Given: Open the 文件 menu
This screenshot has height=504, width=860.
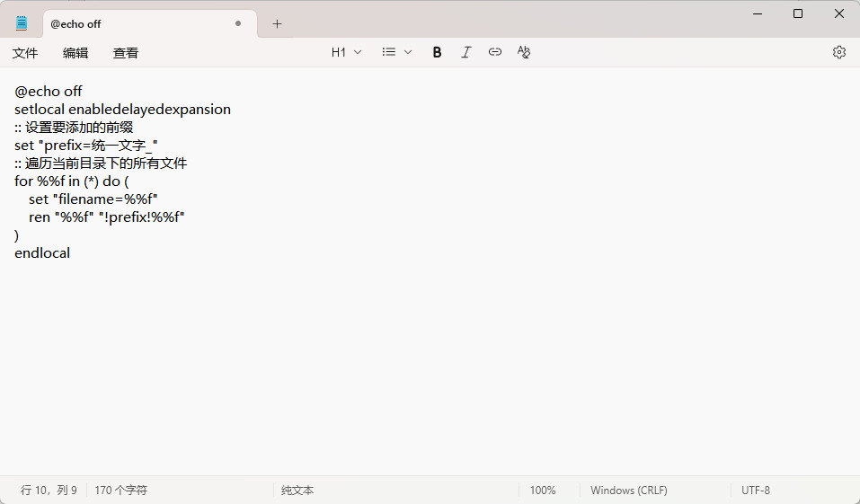Looking at the screenshot, I should (x=25, y=53).
